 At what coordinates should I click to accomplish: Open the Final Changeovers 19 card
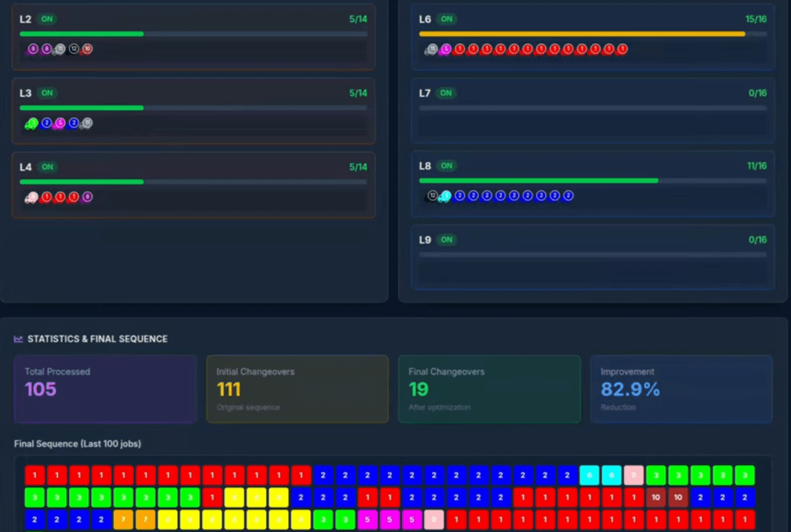[490, 389]
